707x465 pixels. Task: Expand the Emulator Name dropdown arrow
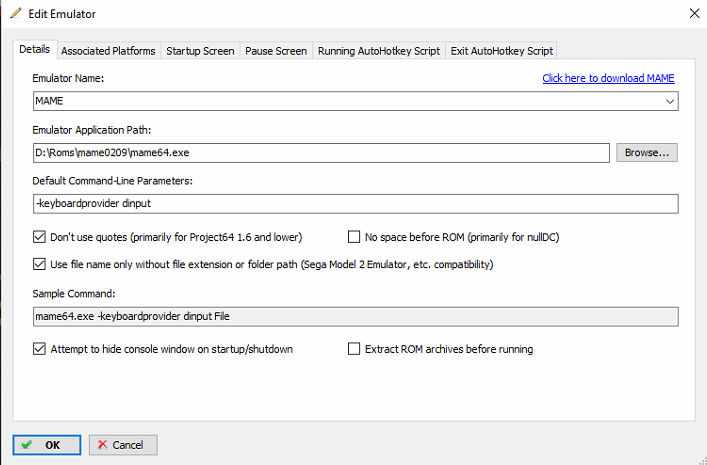pyautogui.click(x=670, y=101)
